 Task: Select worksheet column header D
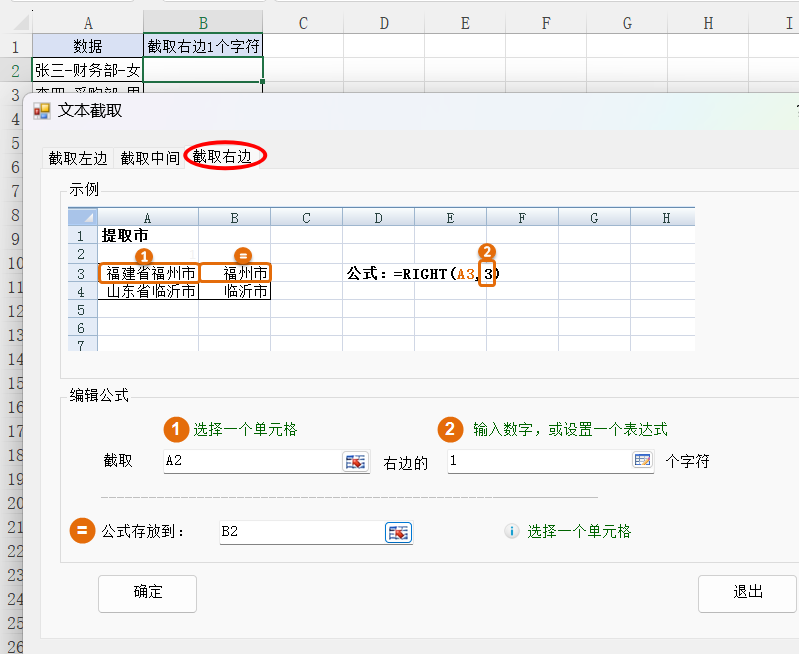384,22
